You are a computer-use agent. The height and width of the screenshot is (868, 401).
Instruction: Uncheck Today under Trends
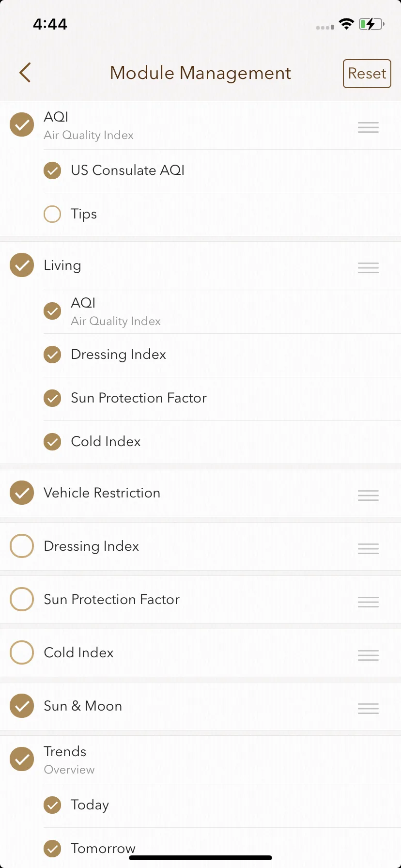52,805
